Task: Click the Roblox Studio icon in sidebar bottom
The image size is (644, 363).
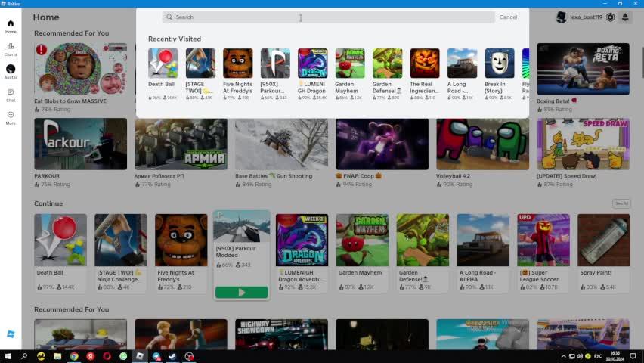Action: click(x=11, y=334)
